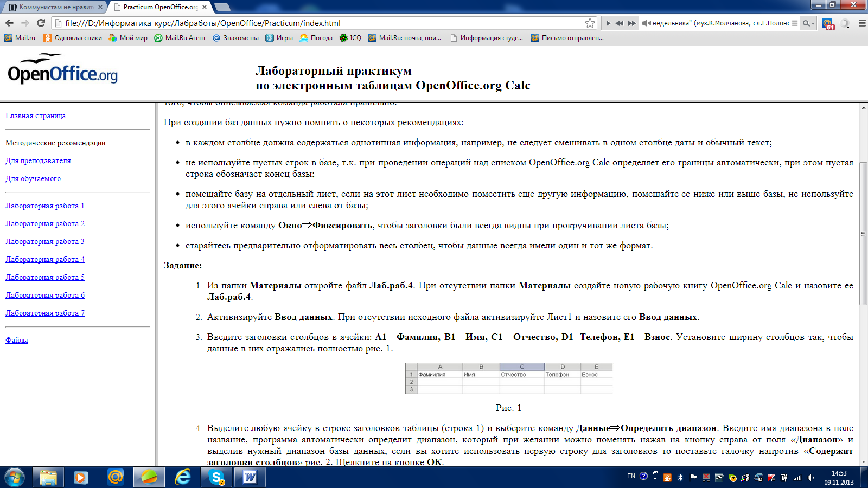Open Mail.Ru Agent from taskbar
Viewport: 868px width, 488px height.
115,477
